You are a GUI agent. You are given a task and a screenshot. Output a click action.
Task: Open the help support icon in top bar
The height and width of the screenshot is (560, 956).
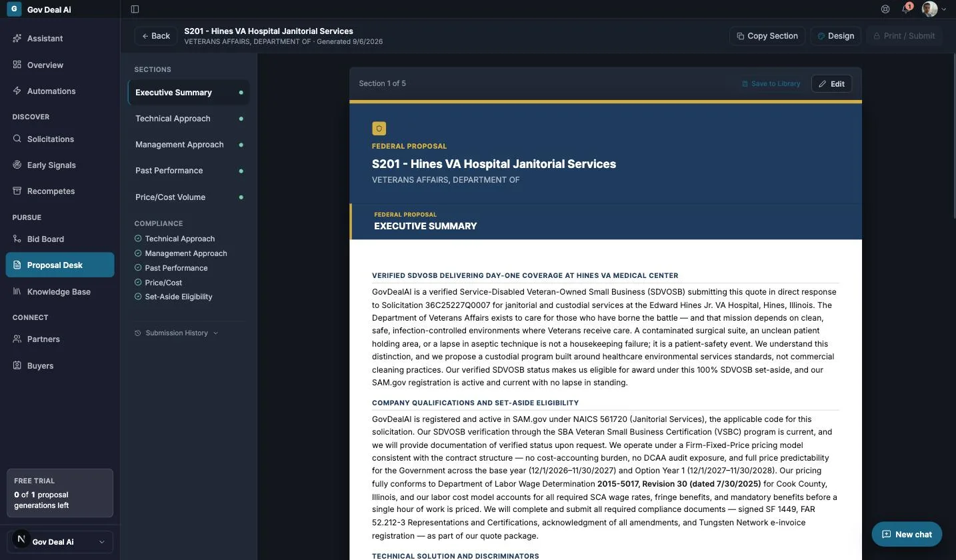(885, 9)
